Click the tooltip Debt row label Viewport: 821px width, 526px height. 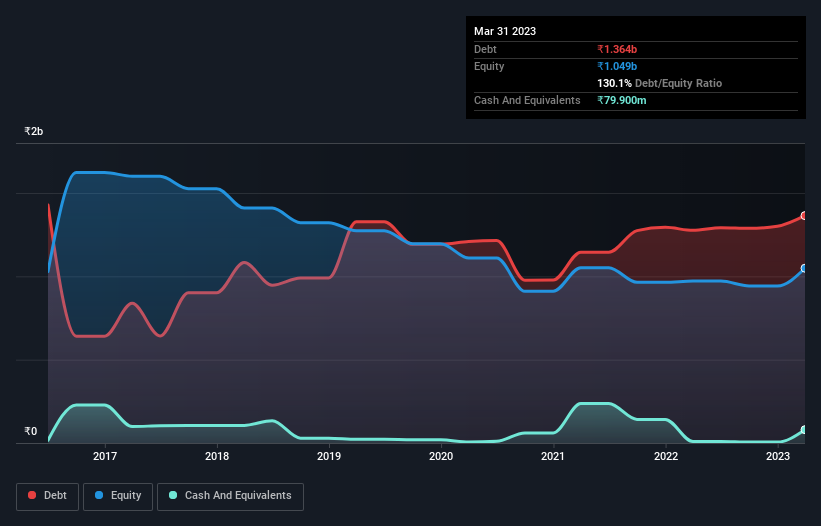[x=485, y=49]
